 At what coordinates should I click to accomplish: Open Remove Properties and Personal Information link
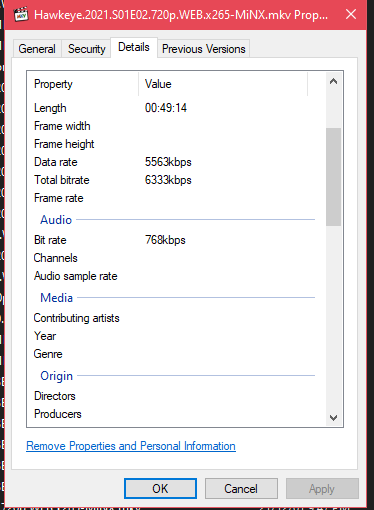tap(131, 446)
